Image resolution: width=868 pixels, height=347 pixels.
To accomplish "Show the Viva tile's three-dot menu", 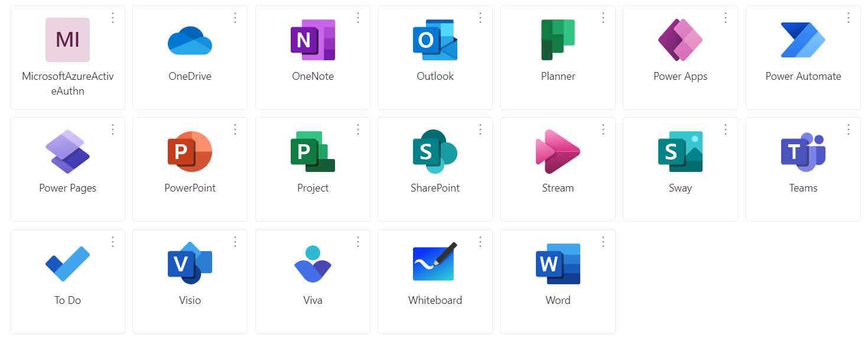I will (x=358, y=242).
